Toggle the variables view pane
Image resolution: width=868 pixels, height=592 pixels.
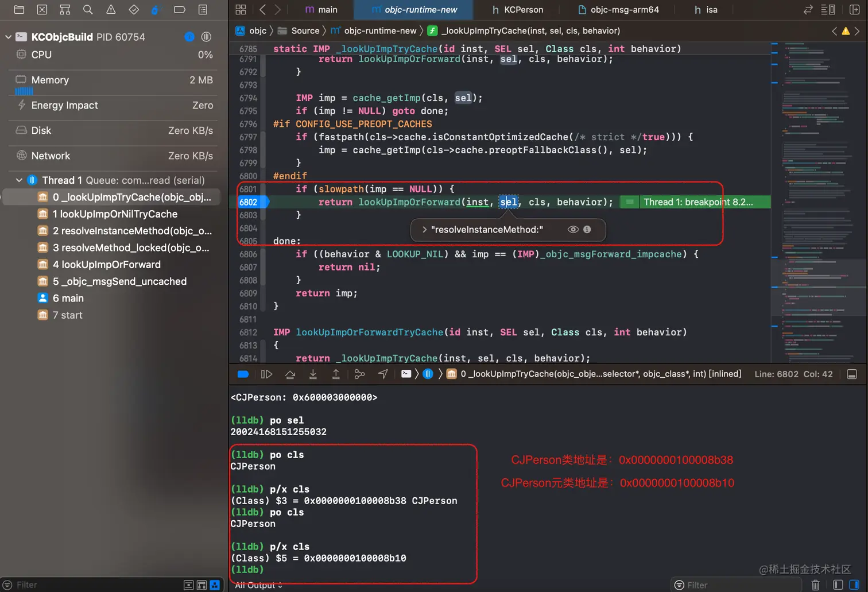[838, 585]
